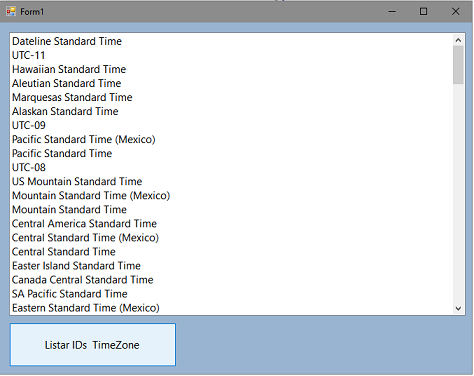
Task: Maximize the Form1 window
Action: [423, 12]
